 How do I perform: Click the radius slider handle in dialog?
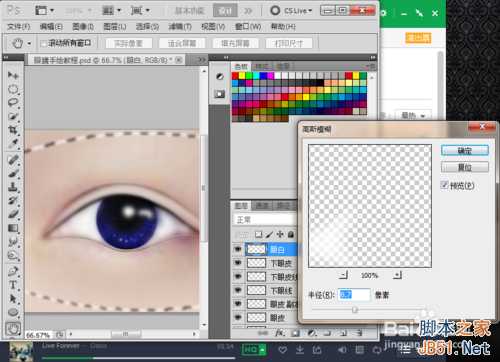click(x=355, y=310)
